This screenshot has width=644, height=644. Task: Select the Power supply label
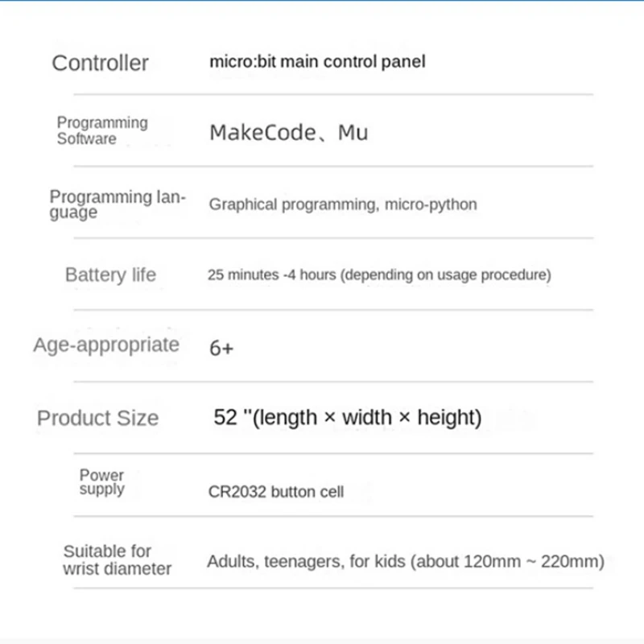pyautogui.click(x=101, y=482)
